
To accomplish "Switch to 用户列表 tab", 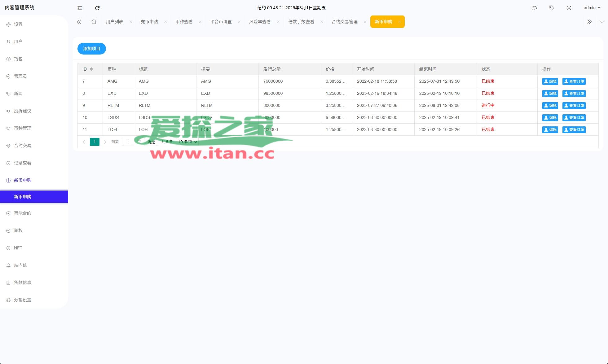I will [x=115, y=22].
